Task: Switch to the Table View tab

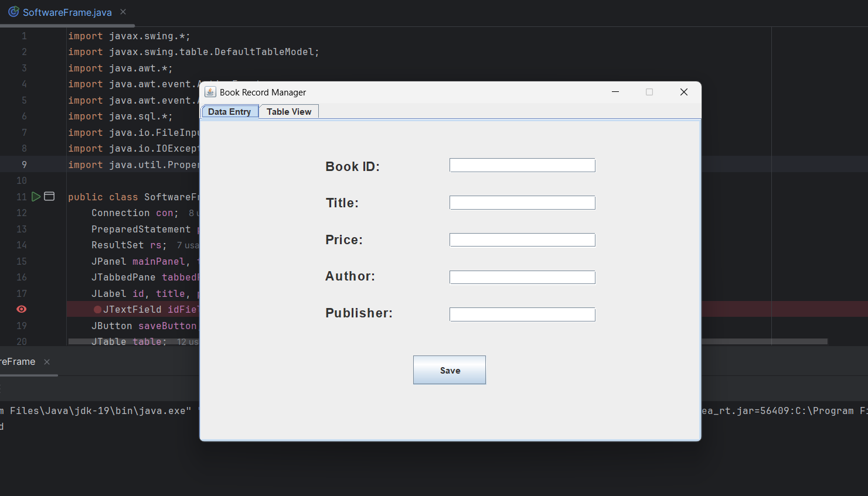Action: (289, 111)
